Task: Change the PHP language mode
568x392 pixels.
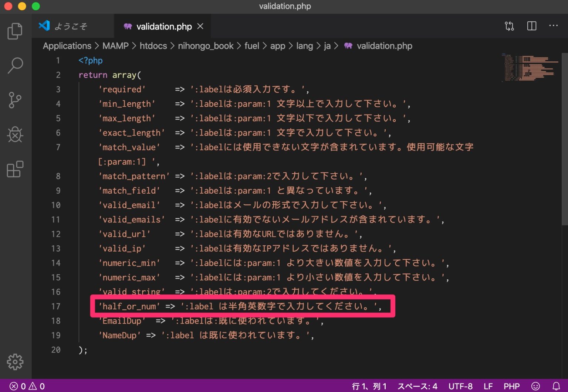Action: click(511, 386)
